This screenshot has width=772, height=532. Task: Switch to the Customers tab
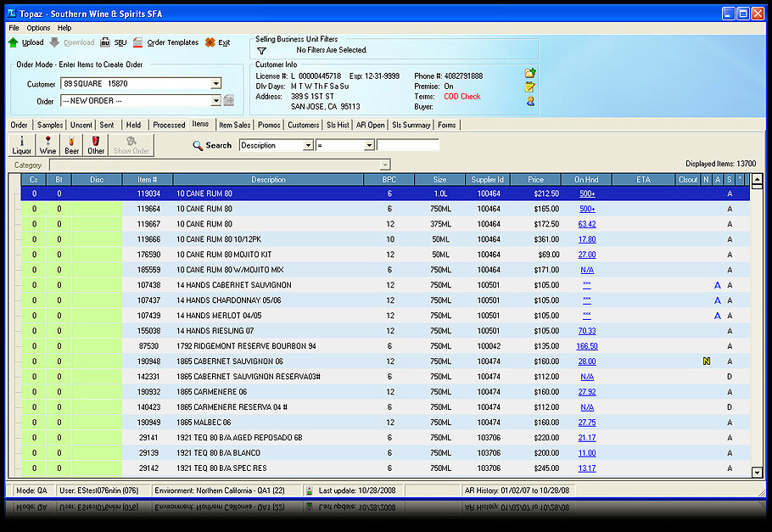coord(304,125)
